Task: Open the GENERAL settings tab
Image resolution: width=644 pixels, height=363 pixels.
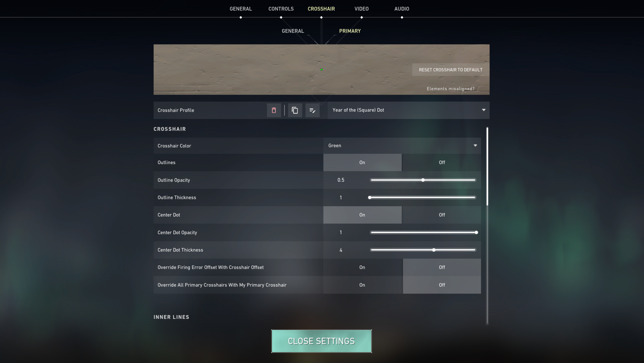Action: coord(241,9)
